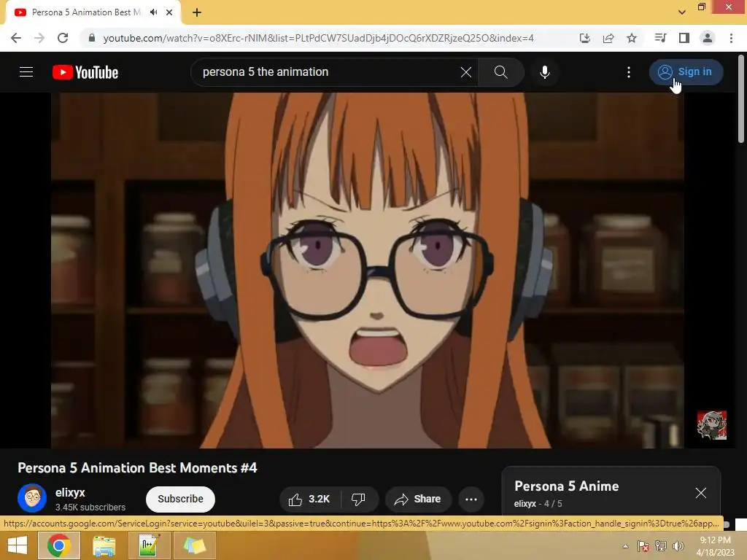Click the search magnifier button
747x560 pixels.
click(500, 72)
